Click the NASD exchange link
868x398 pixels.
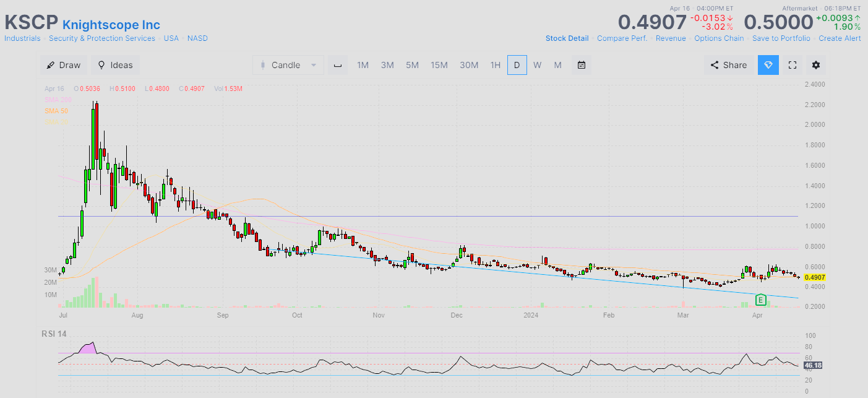pos(197,38)
